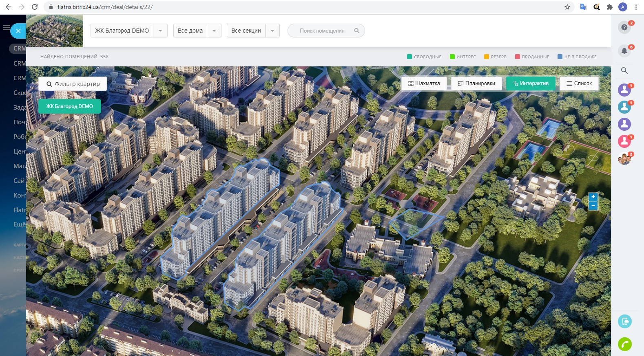Click the Свободные legend color swatch
The width and height of the screenshot is (644, 356).
coord(409,57)
